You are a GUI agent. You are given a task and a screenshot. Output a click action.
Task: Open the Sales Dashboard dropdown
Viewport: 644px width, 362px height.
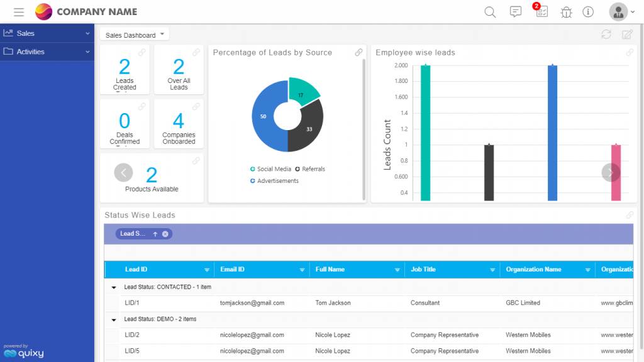(135, 35)
